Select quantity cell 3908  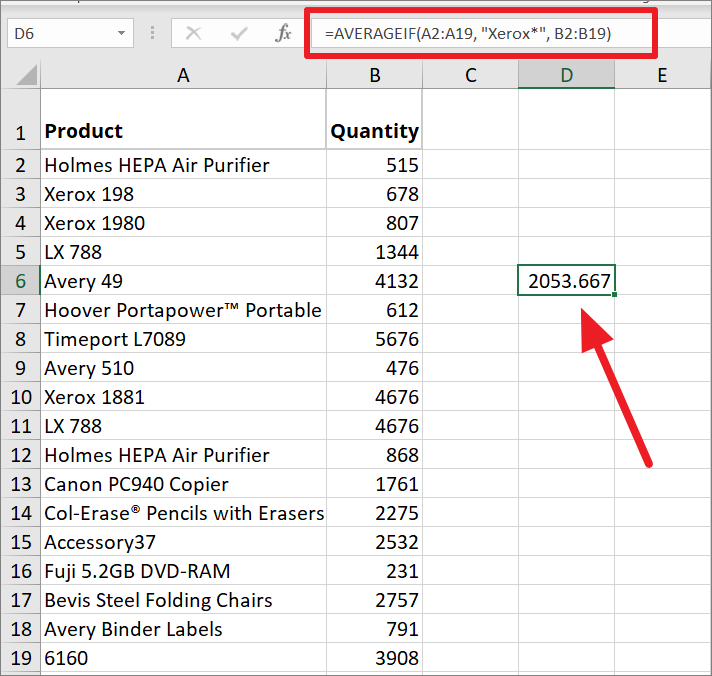(374, 658)
